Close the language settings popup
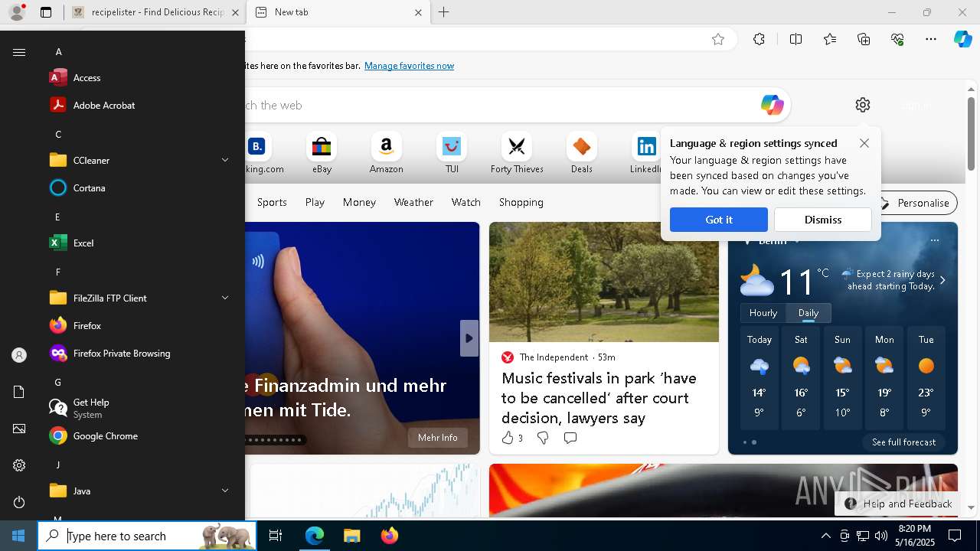This screenshot has width=980, height=551. (x=864, y=143)
